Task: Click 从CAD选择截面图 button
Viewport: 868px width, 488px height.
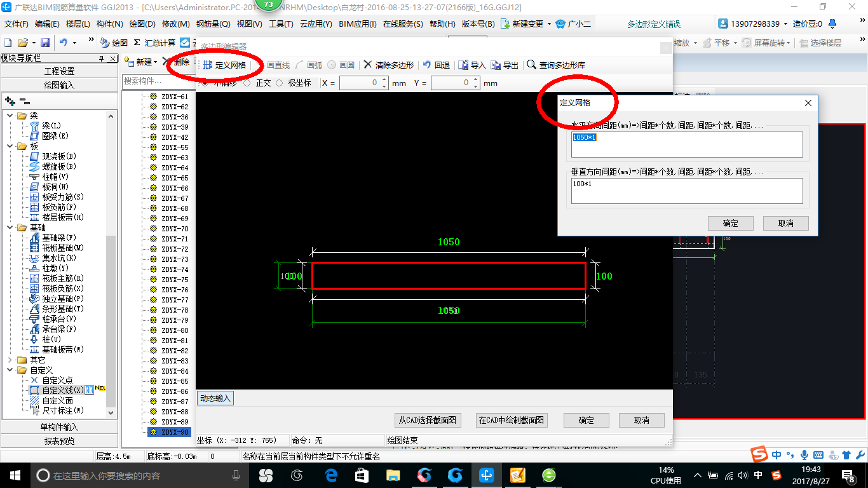Action: coord(428,420)
